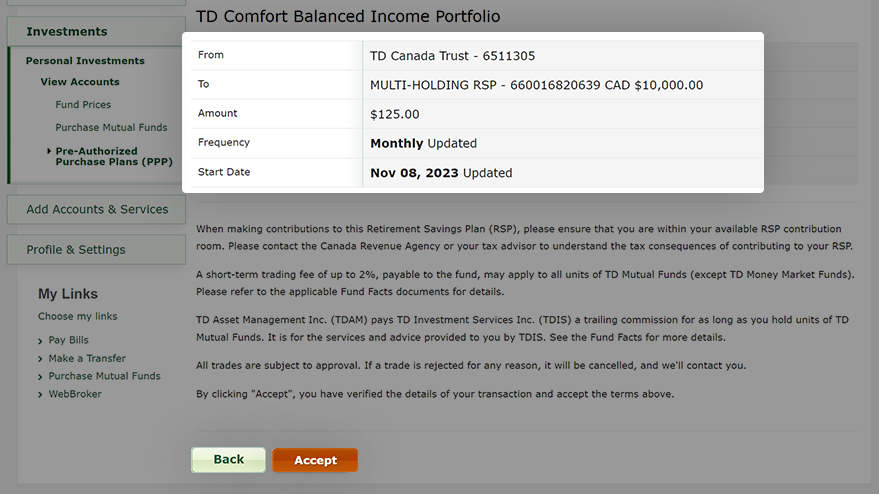The width and height of the screenshot is (879, 494).
Task: Select Personal Investments in sidebar
Action: (x=85, y=61)
